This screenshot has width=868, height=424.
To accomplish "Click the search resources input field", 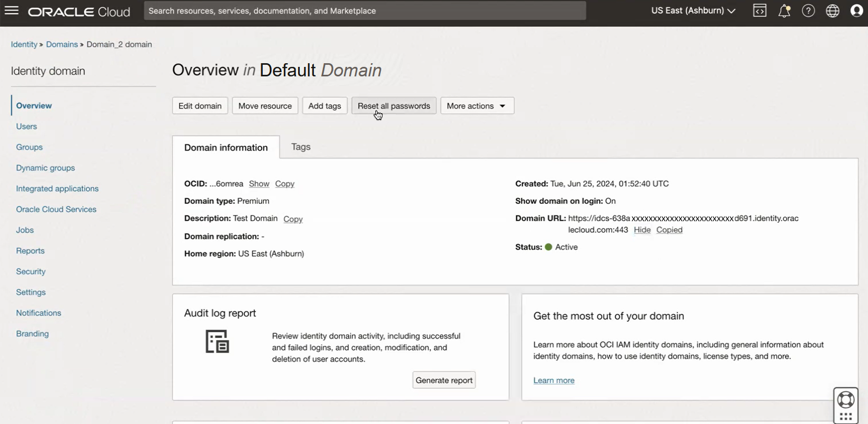I will [x=364, y=11].
